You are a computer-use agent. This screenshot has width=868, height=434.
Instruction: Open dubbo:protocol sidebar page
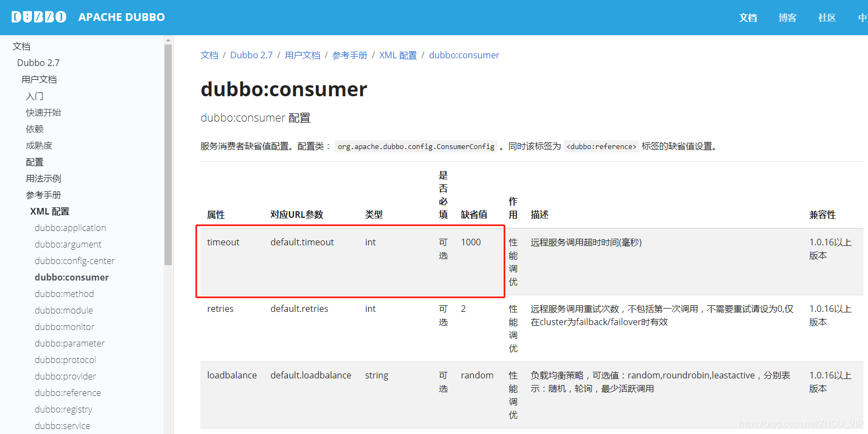point(65,360)
